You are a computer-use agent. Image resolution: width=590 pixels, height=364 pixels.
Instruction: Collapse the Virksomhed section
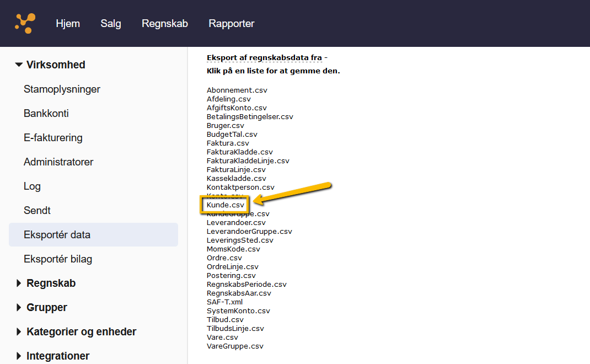[x=55, y=65]
